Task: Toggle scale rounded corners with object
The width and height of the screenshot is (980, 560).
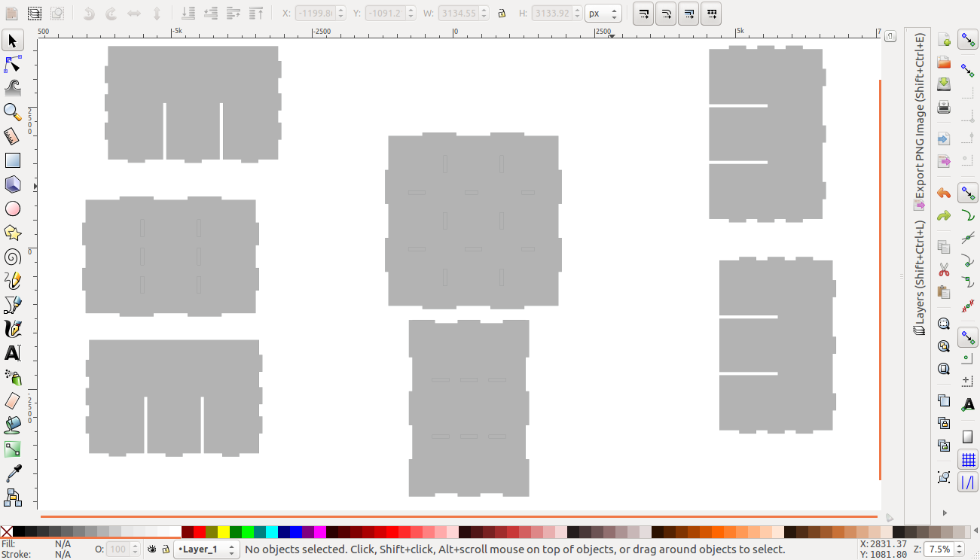Action: (x=666, y=14)
